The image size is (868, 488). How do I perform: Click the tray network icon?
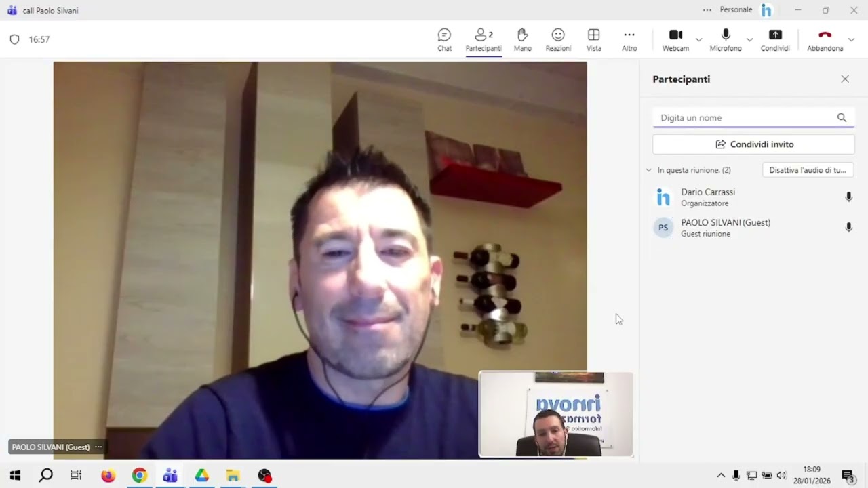(751, 475)
